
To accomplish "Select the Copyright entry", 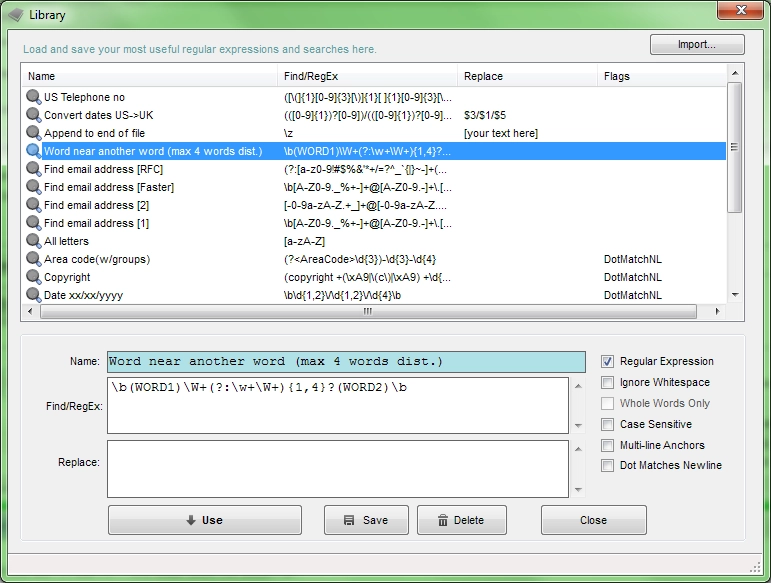I will click(x=67, y=277).
